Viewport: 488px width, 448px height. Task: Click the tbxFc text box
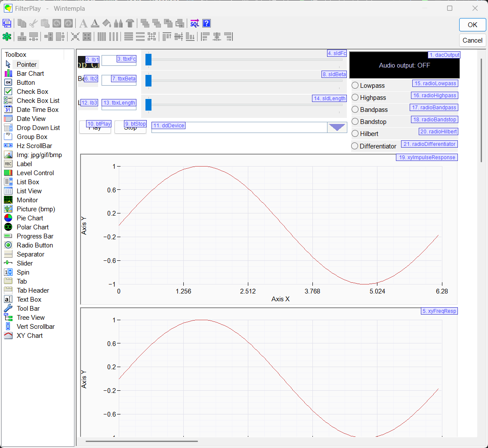tap(119, 60)
